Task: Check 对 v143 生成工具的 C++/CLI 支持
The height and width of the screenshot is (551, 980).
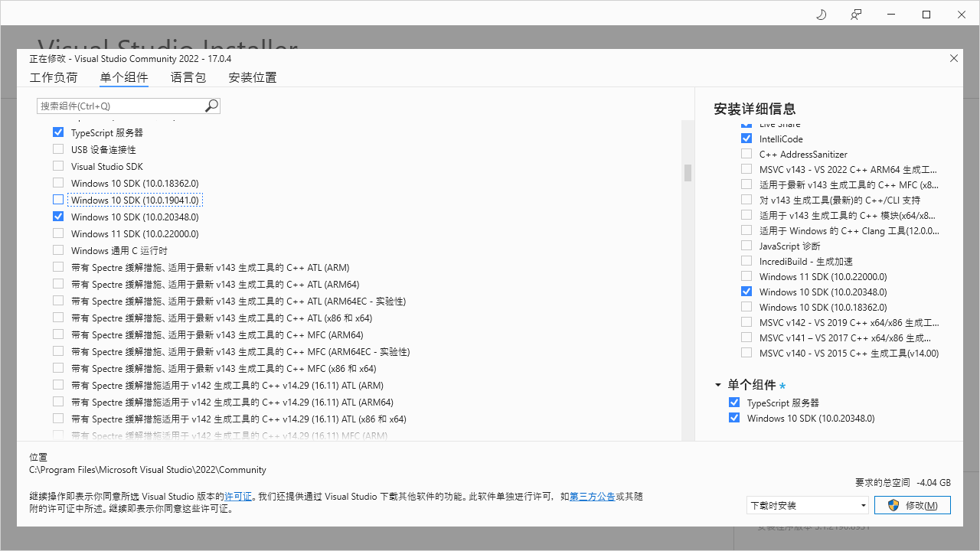Action: 746,200
